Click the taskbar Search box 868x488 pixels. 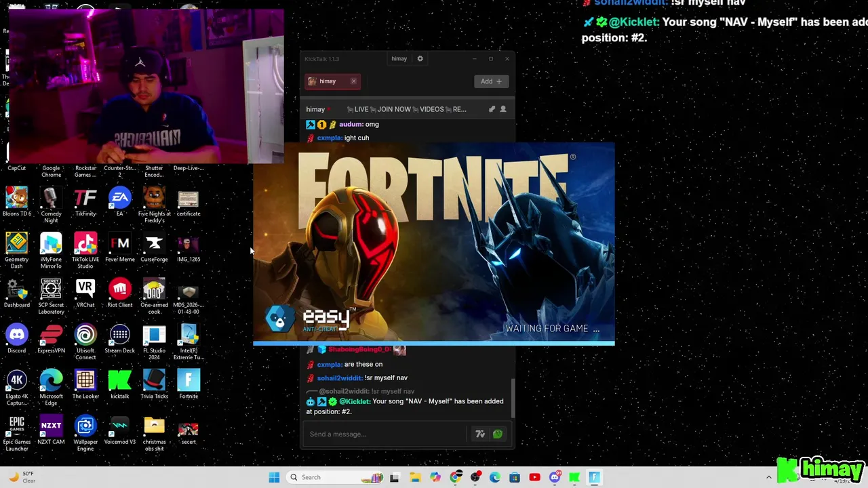(334, 477)
